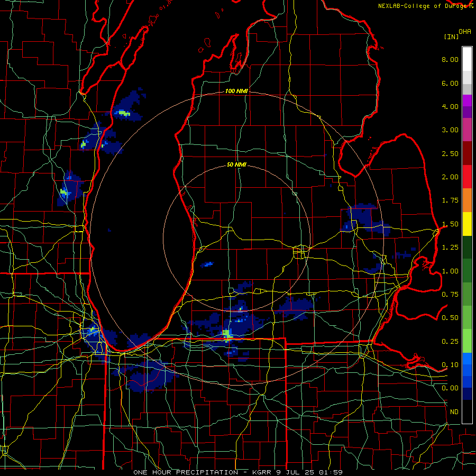Click the 2.00 legend value

[x=450, y=177]
